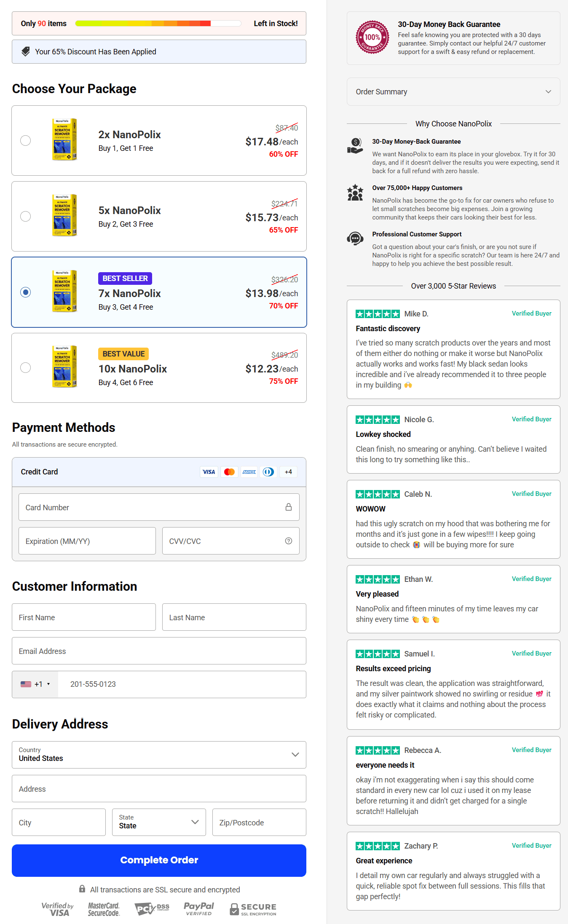Open the State dropdown
The image size is (568, 924).
click(x=159, y=822)
